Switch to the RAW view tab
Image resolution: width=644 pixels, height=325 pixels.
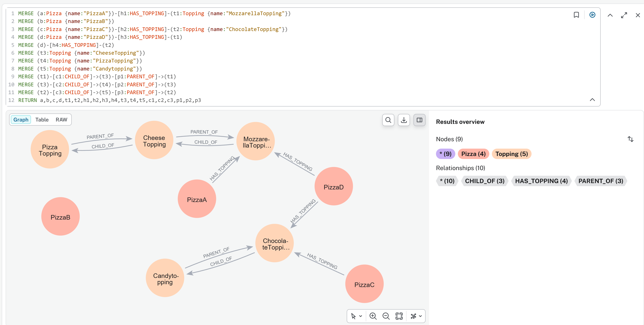62,120
